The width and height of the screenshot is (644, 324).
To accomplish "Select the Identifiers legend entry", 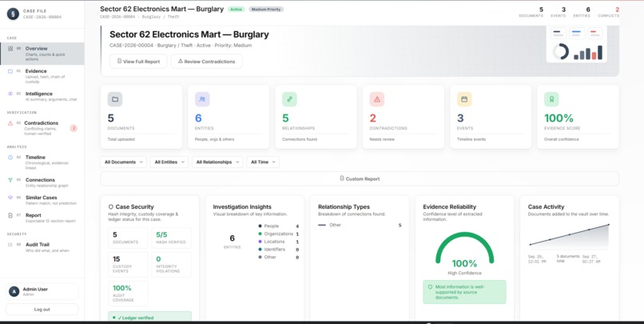I will 279,250.
